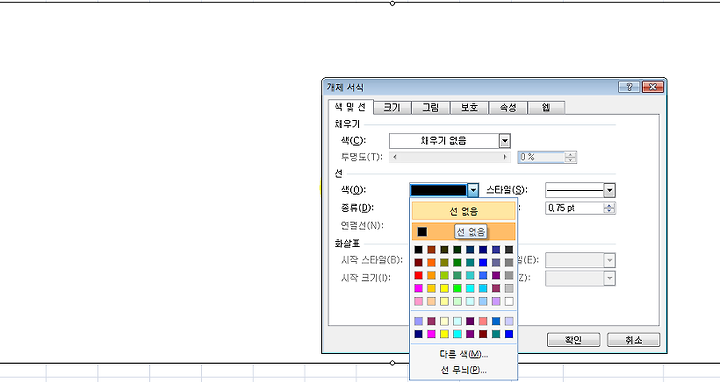
Task: Open the disabled end style (E) dropdown
Action: click(580, 260)
